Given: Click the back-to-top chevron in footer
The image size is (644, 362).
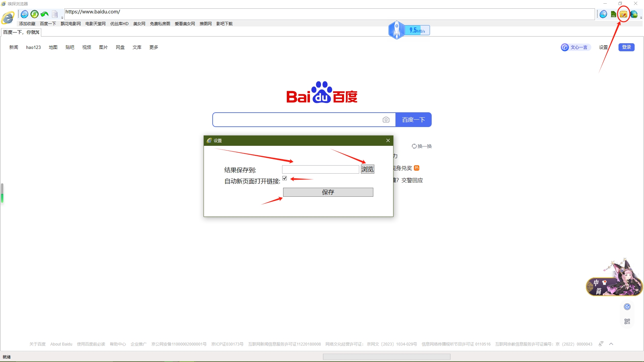Looking at the screenshot, I should click(x=611, y=344).
